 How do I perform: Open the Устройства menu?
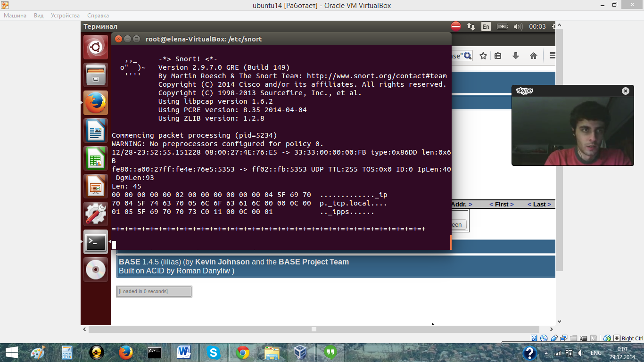coord(65,16)
